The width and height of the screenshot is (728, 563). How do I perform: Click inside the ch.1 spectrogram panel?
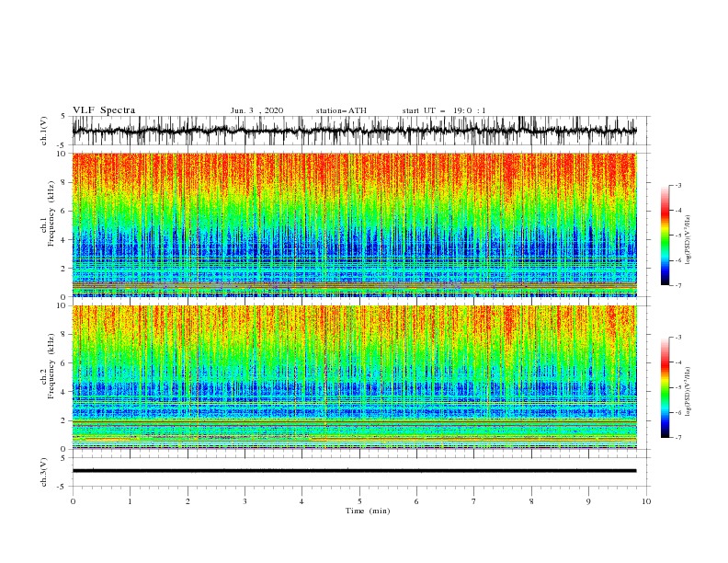(354, 224)
